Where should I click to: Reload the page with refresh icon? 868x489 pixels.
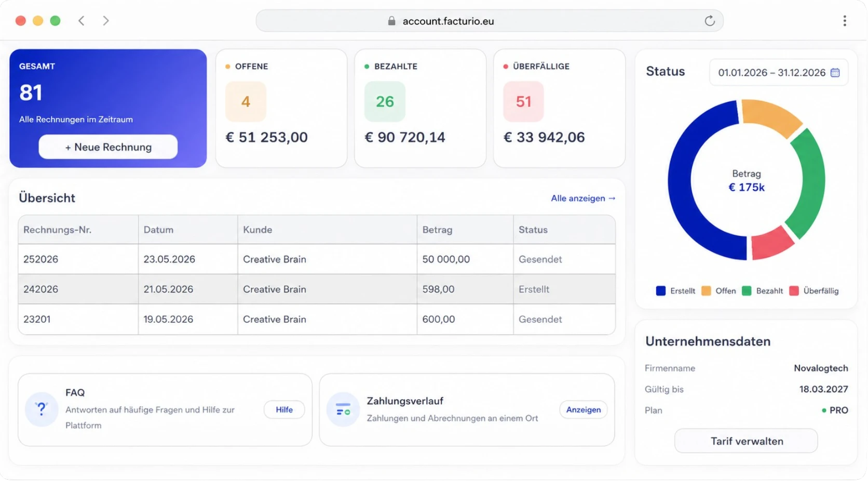tap(710, 21)
